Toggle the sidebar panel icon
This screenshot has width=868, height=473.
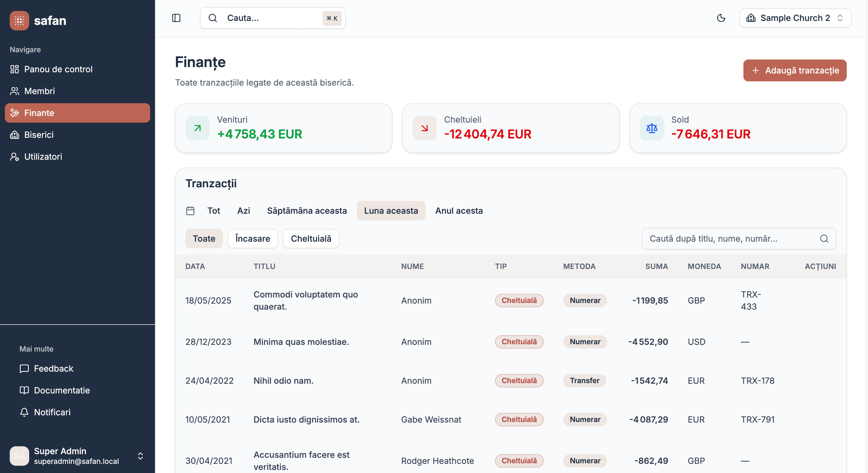tap(176, 18)
